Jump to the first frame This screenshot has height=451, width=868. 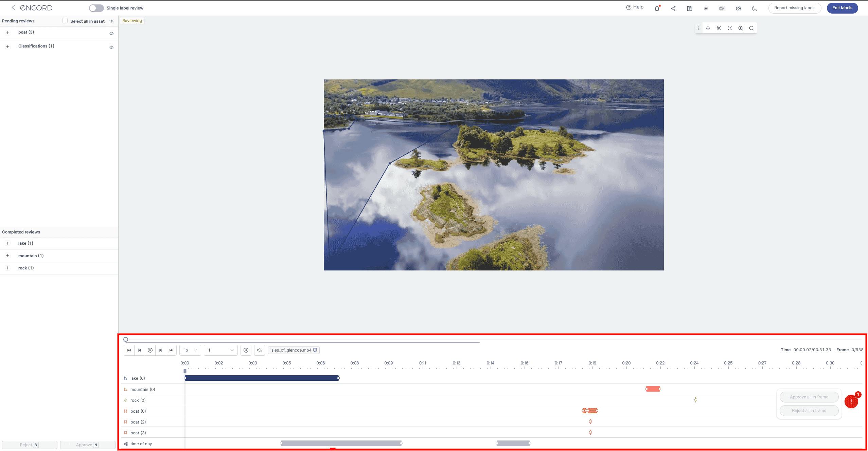point(129,350)
